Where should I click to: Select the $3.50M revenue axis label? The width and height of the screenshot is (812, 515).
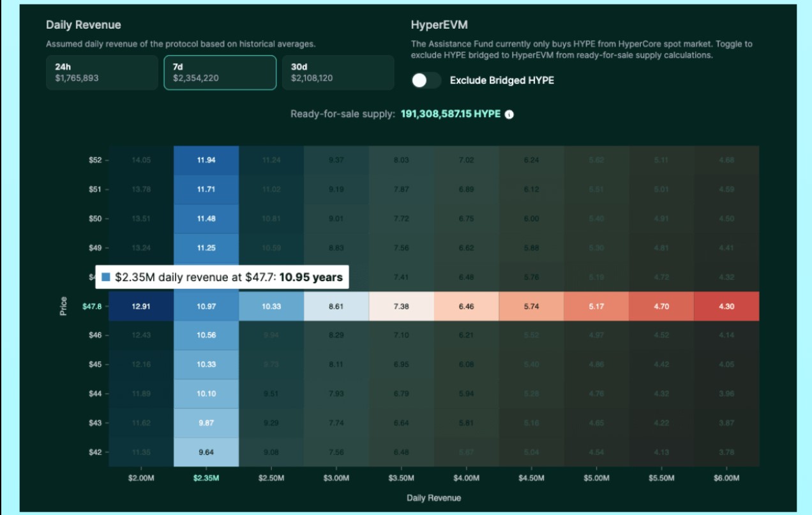[x=402, y=478]
